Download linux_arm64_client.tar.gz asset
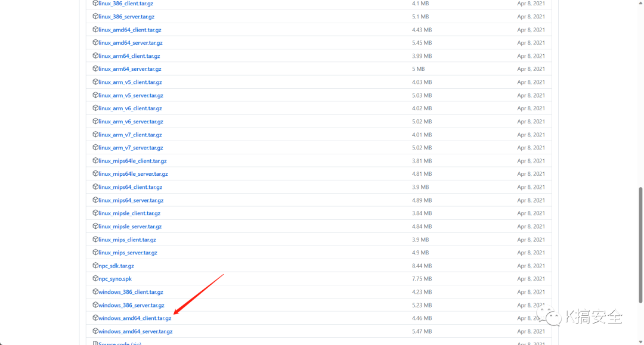This screenshot has height=345, width=644. point(129,56)
